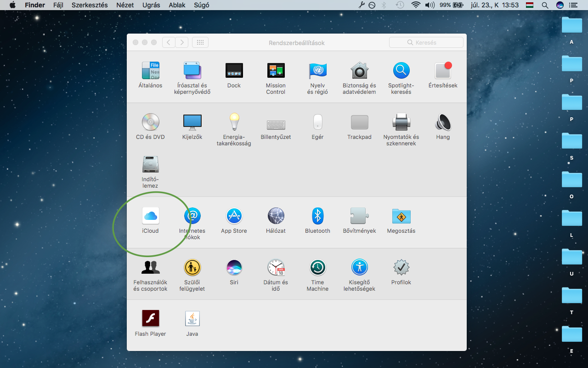Click the battery status indicator

point(452,5)
